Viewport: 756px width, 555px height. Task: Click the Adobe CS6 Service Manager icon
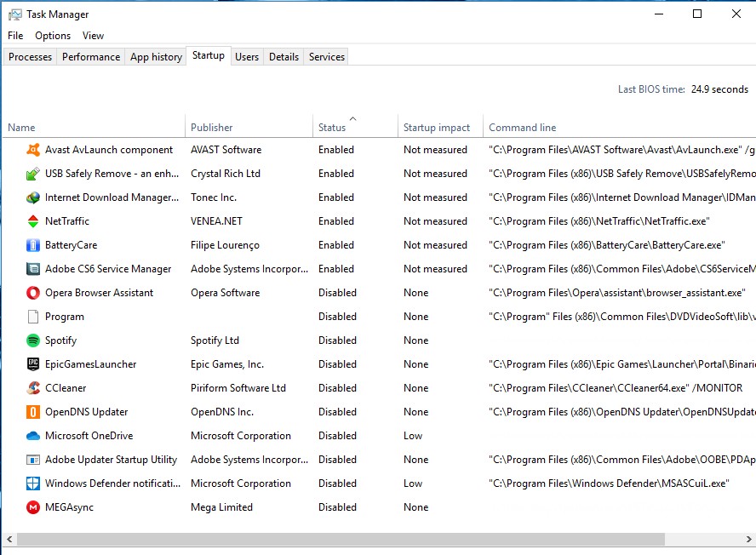33,269
